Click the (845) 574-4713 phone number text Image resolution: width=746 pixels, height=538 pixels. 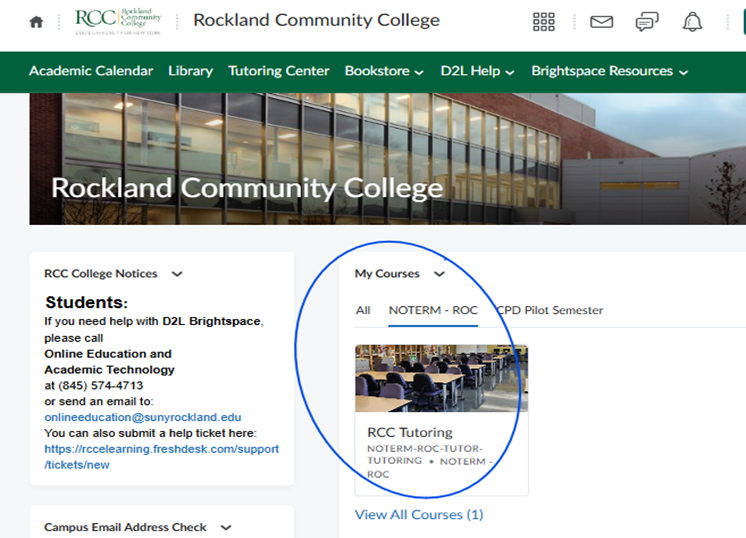pyautogui.click(x=100, y=385)
